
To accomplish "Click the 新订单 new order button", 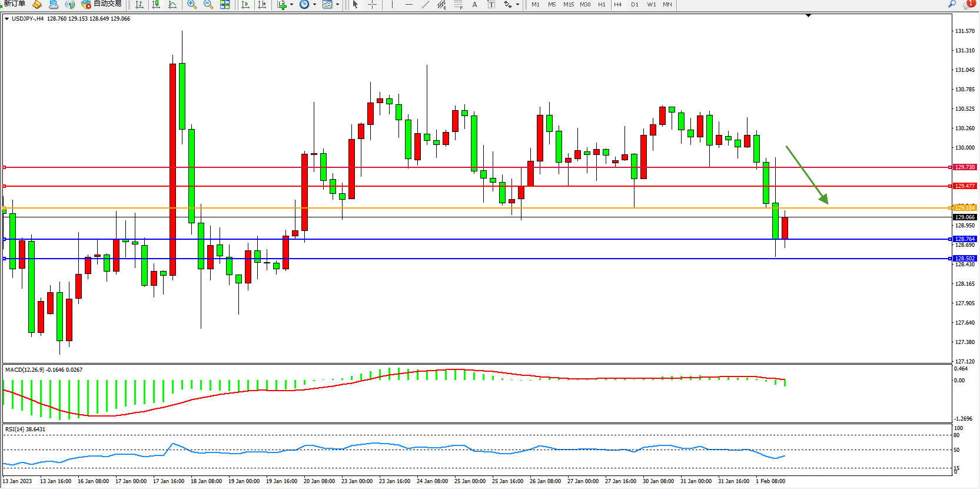I will [14, 4].
